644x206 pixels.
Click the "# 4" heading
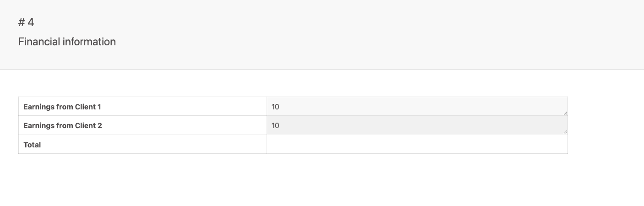(x=26, y=22)
